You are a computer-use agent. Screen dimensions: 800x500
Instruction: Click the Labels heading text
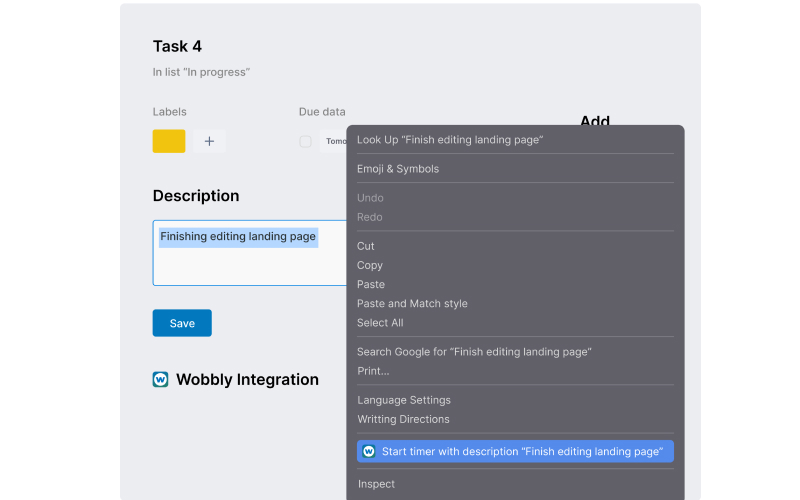169,112
